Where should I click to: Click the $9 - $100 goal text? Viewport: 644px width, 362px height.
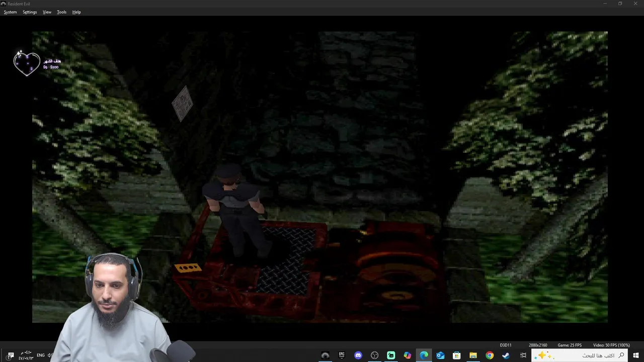(51, 67)
